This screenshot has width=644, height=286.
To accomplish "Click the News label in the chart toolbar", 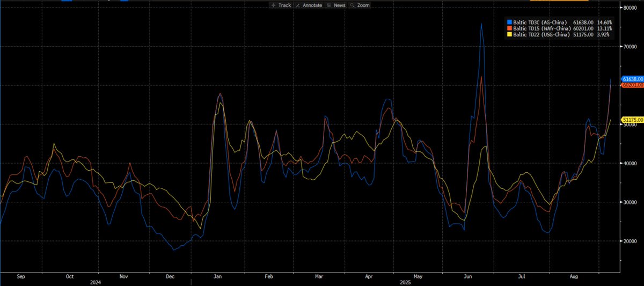I will (340, 5).
